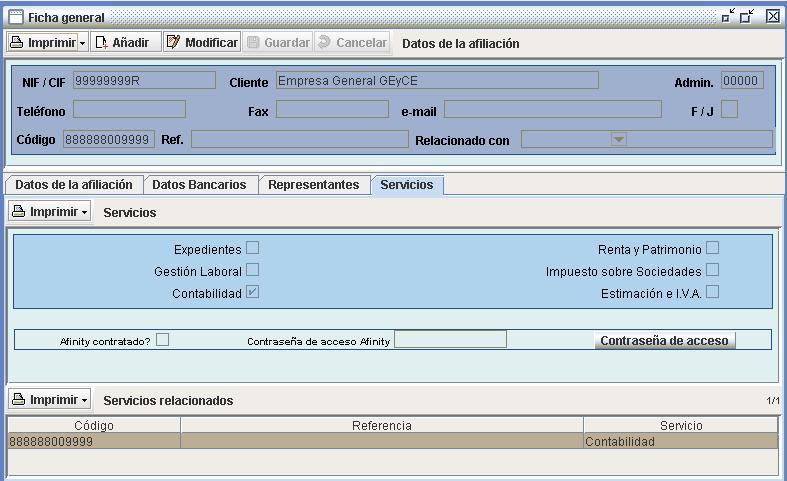Screen dimensions: 787x481
Task: Expand Imprimir arrow in Servicios relacionados bar
Action: point(84,400)
